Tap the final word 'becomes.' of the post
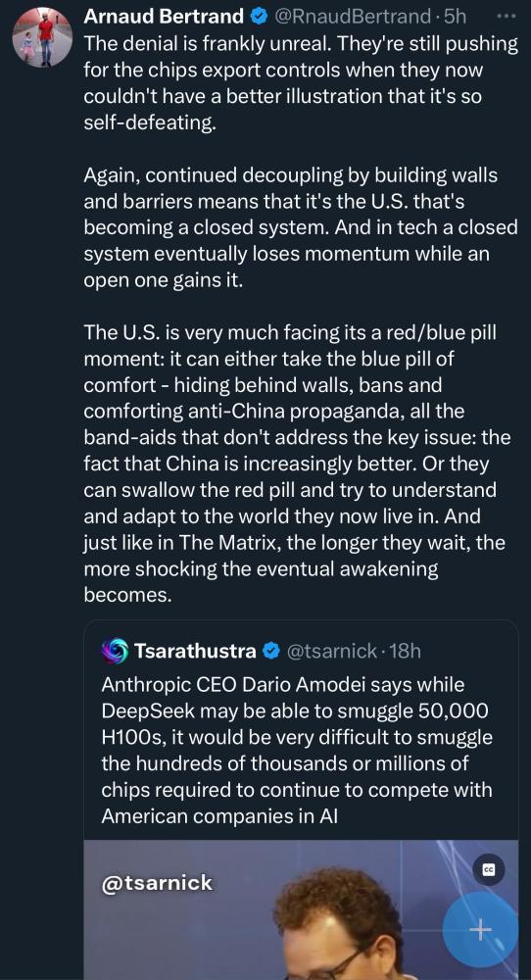531x980 pixels. point(127,595)
